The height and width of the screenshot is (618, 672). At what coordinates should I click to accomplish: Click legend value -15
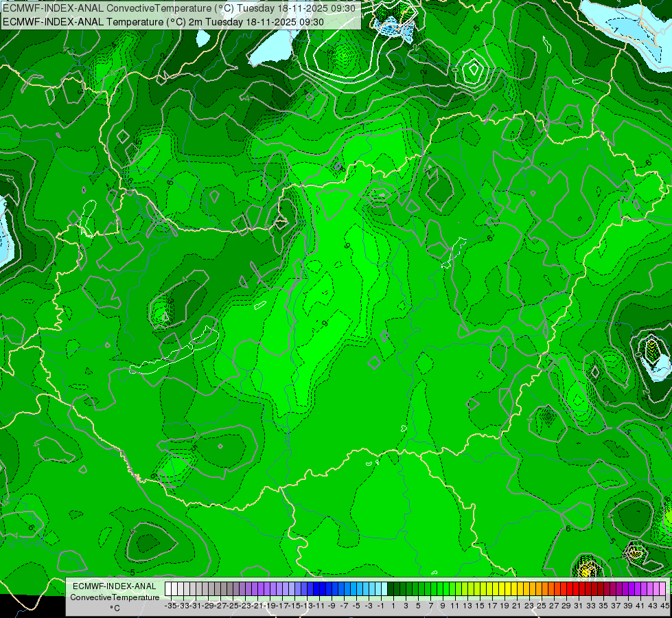point(294,606)
